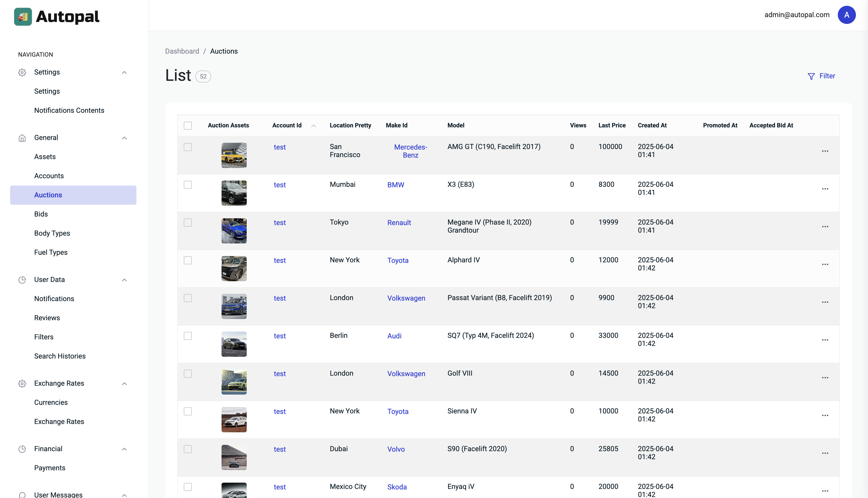
Task: Open Bids in navigation
Action: 41,214
